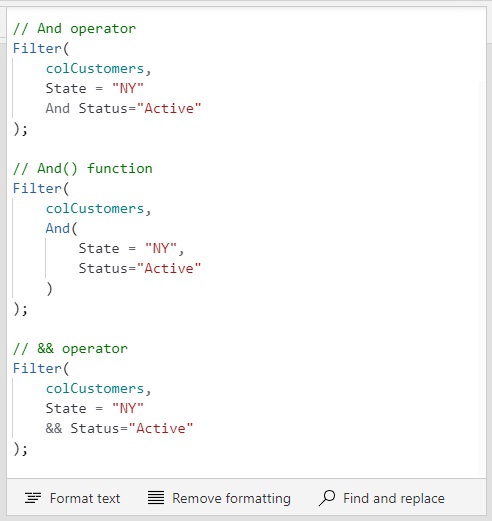Click the And keyword before Status="Active"

tap(58, 108)
